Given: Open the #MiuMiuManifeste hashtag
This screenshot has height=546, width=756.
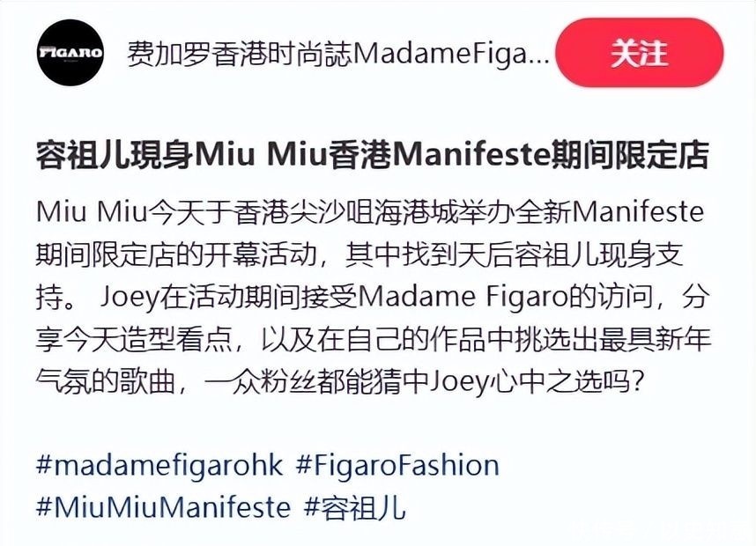Looking at the screenshot, I should [x=164, y=507].
